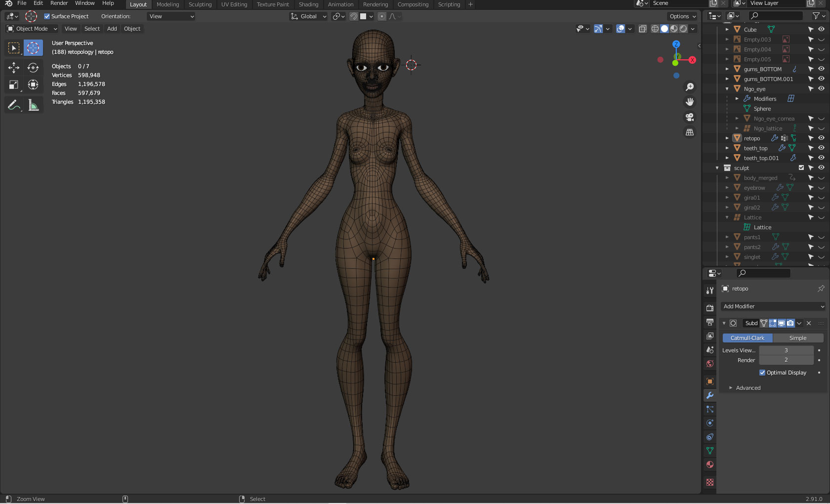Open the Outliner filter dropdown
Image resolution: width=830 pixels, height=504 pixels.
pyautogui.click(x=819, y=16)
